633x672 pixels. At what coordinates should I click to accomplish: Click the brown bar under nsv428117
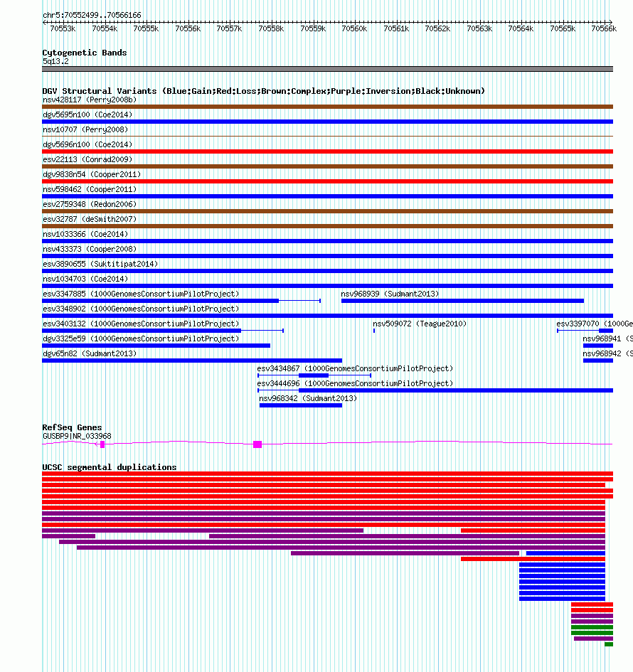coord(327,107)
